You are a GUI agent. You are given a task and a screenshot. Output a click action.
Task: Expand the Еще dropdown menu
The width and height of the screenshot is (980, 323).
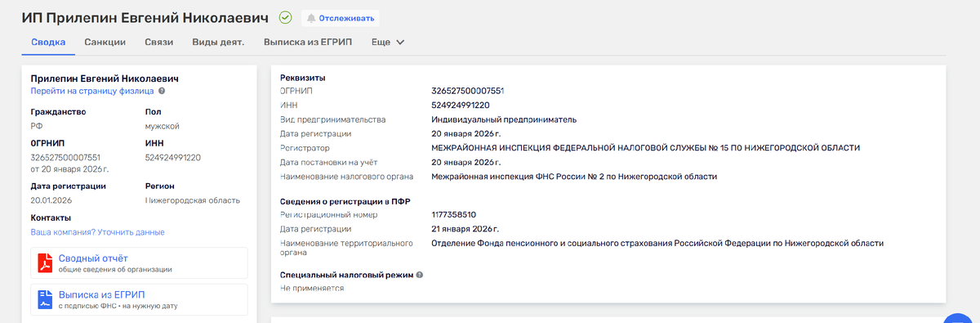(388, 42)
